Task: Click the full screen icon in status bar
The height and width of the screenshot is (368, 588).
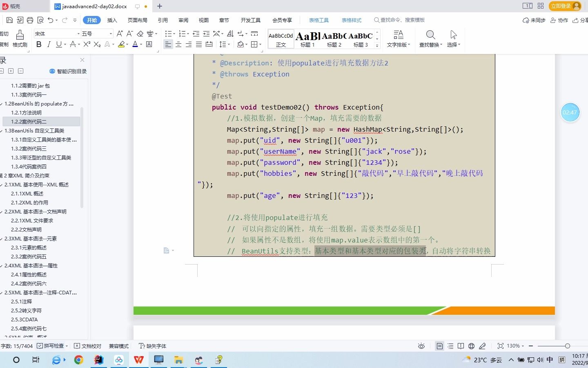Action: (501, 346)
